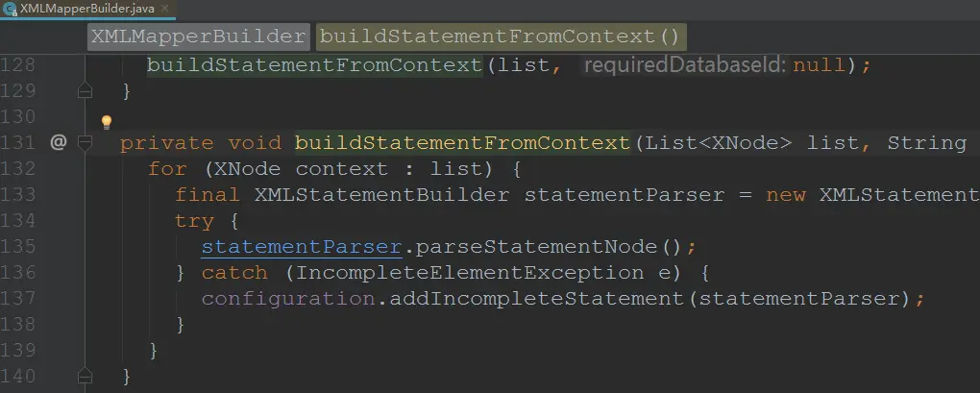Select buildStatementFromContext() breadcrumb item
This screenshot has height=393, width=980.
click(500, 37)
